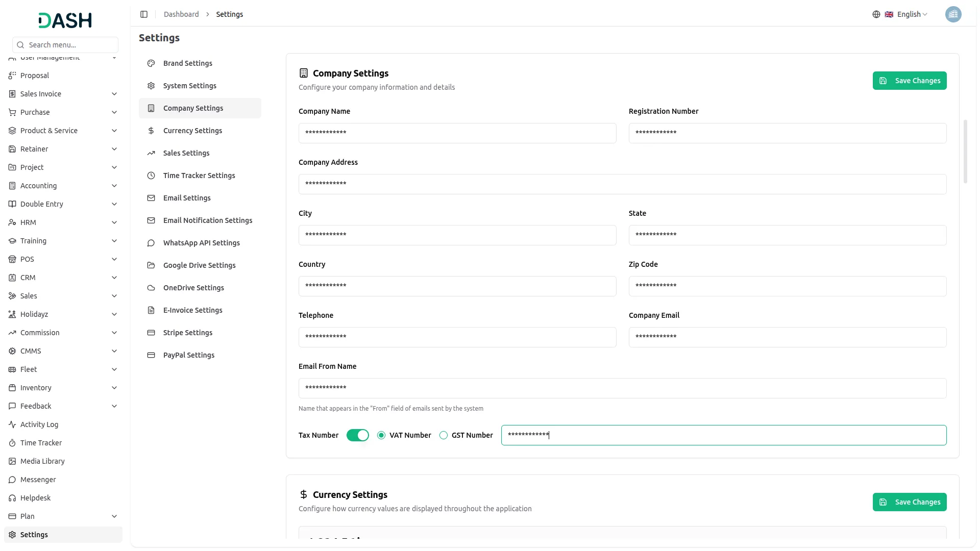
Task: Click the Brand Settings palette icon
Action: coord(151,63)
